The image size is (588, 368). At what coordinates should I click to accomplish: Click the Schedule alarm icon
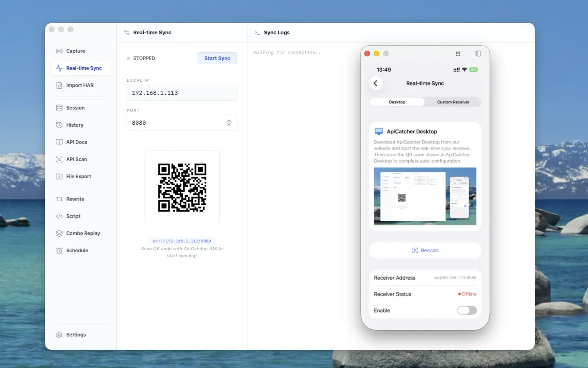coord(59,251)
